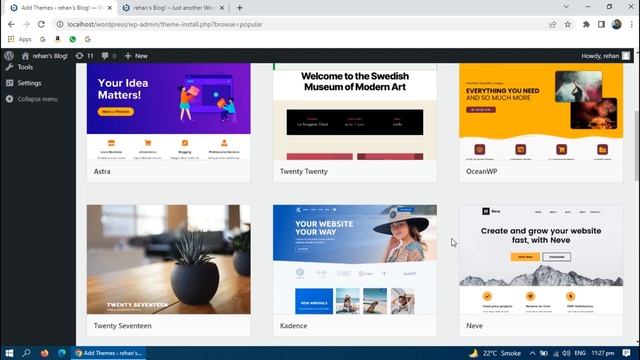This screenshot has width=640, height=360.
Task: Select the Twenty Twenty theme screenshot
Action: [355, 111]
